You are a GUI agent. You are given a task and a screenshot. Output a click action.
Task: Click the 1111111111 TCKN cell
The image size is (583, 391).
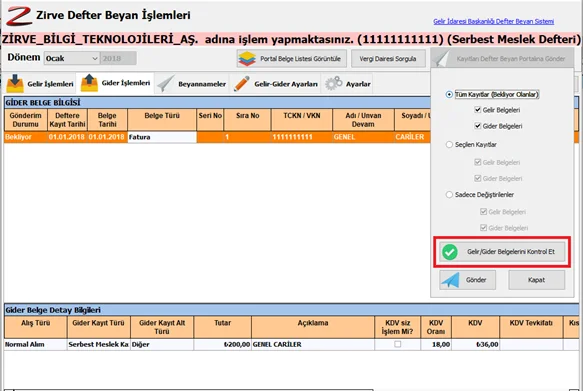302,137
